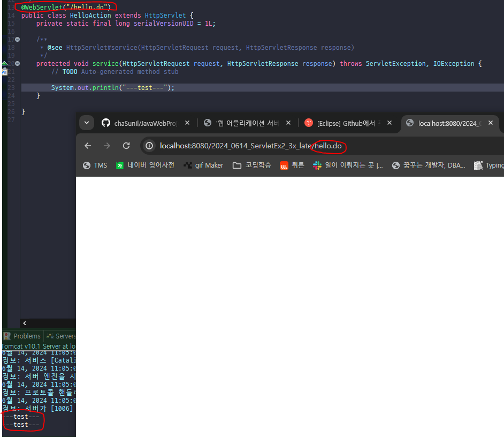Open the Slack '일이 이뤄지는 곳' bookmark
The height and width of the screenshot is (437, 504).
tap(348, 165)
